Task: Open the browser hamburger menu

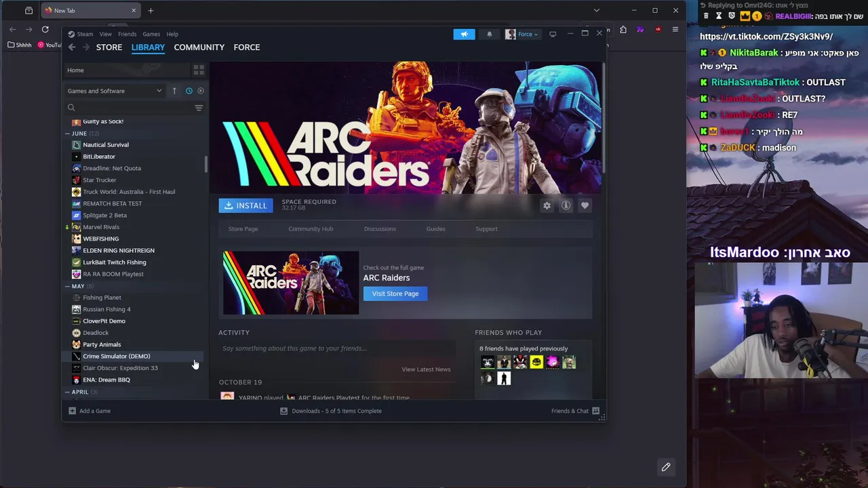Action: click(675, 29)
